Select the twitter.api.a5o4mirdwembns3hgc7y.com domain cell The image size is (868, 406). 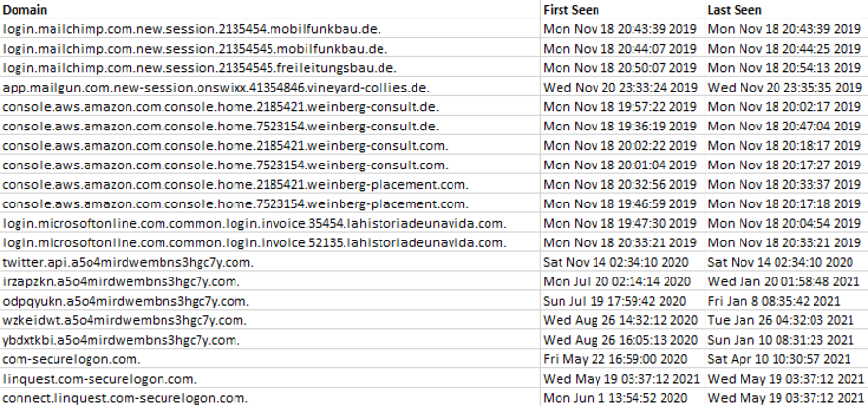click(128, 263)
